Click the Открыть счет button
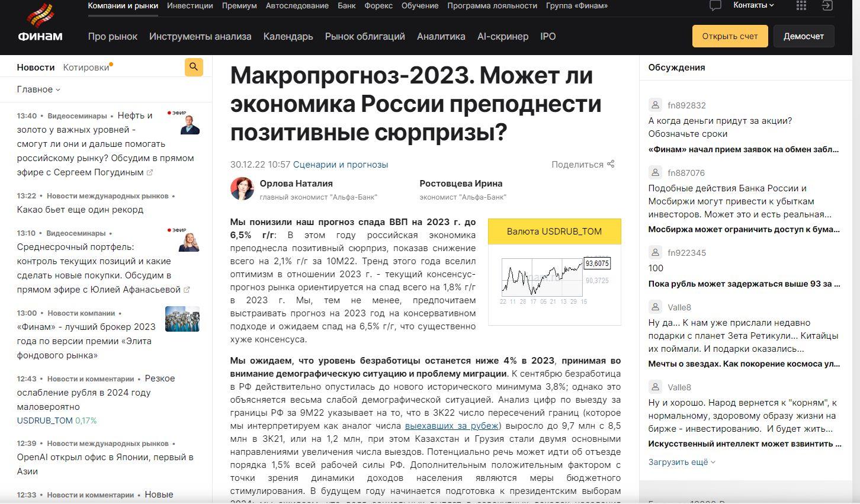 point(730,36)
